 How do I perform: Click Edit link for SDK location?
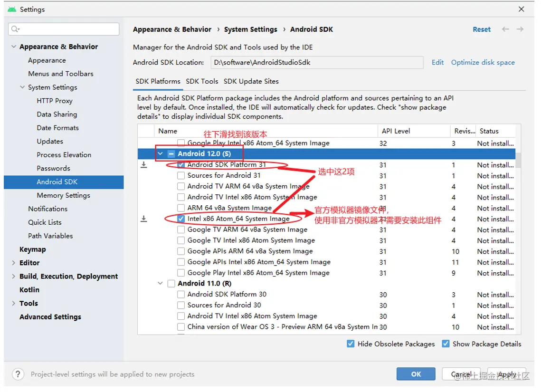point(437,62)
